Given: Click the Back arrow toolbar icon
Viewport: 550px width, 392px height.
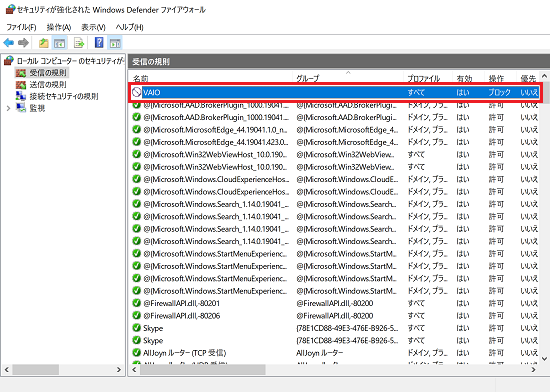Looking at the screenshot, I should click(x=8, y=43).
